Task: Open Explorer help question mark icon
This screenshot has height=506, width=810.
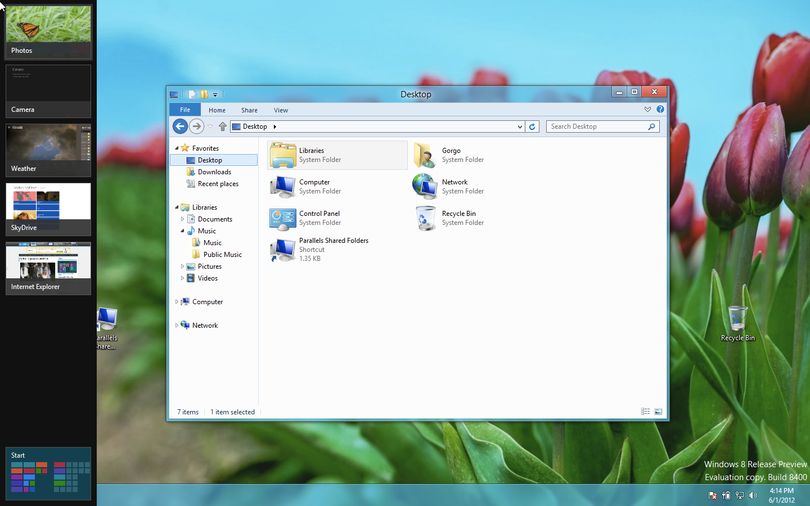Action: point(660,109)
